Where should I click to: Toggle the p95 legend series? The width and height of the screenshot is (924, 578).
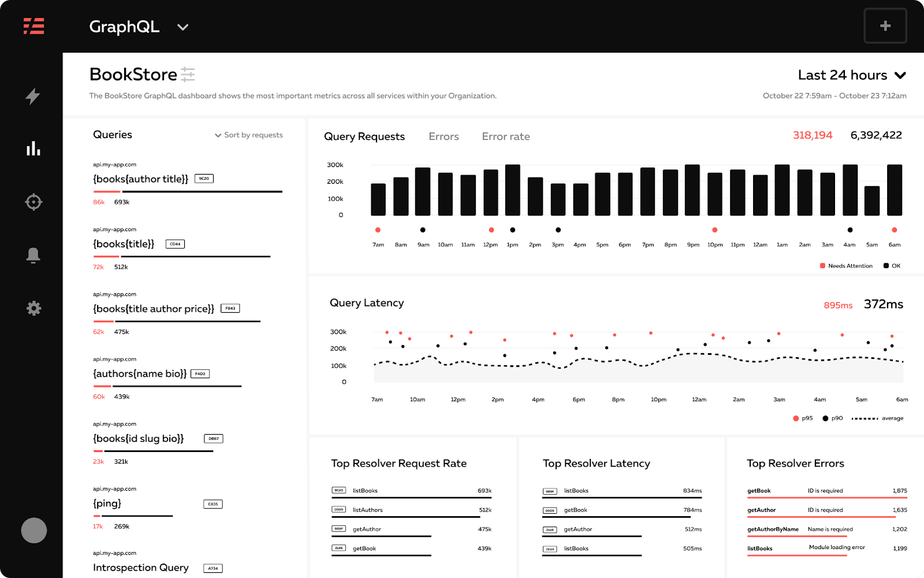click(803, 418)
